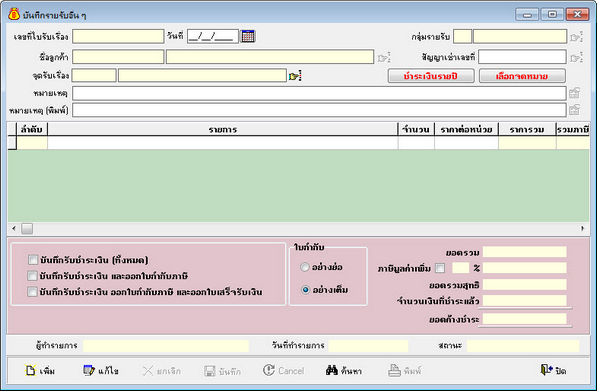Click the money bag application icon in the title bar
The image size is (597, 391).
pos(14,14)
